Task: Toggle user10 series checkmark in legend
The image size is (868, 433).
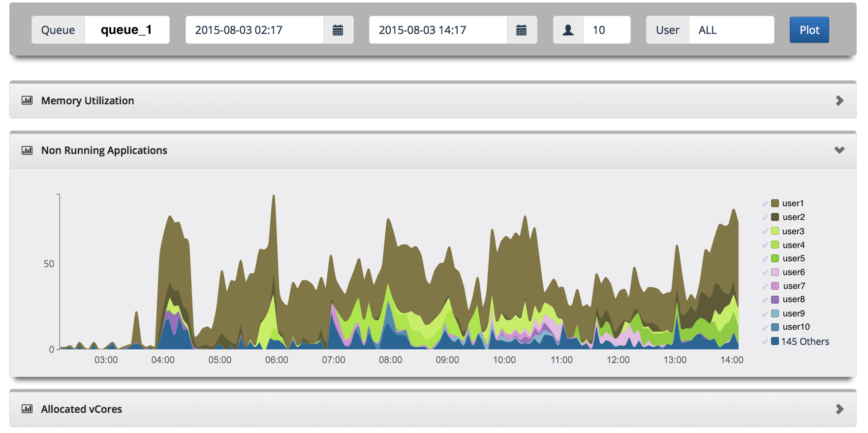Action: point(765,327)
